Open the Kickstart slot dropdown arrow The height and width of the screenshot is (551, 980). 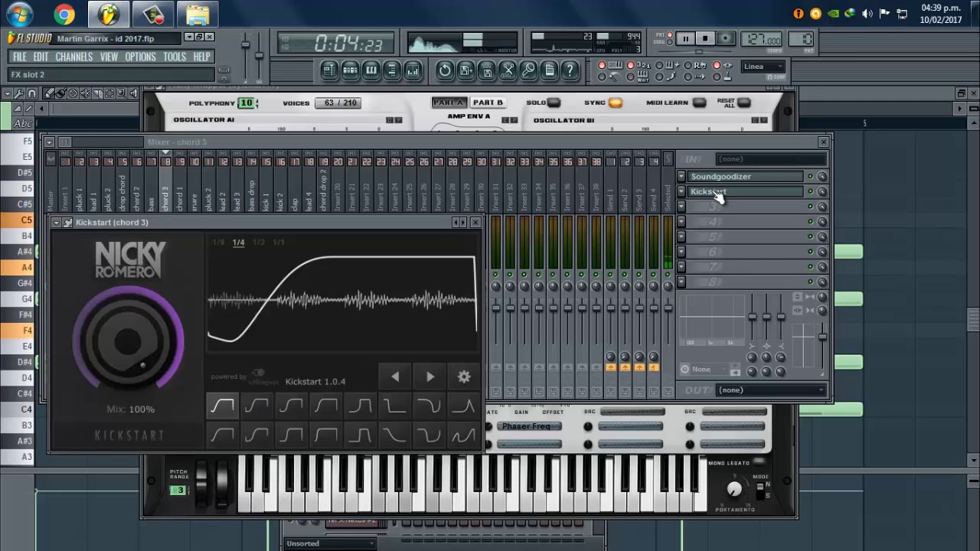[x=681, y=191]
